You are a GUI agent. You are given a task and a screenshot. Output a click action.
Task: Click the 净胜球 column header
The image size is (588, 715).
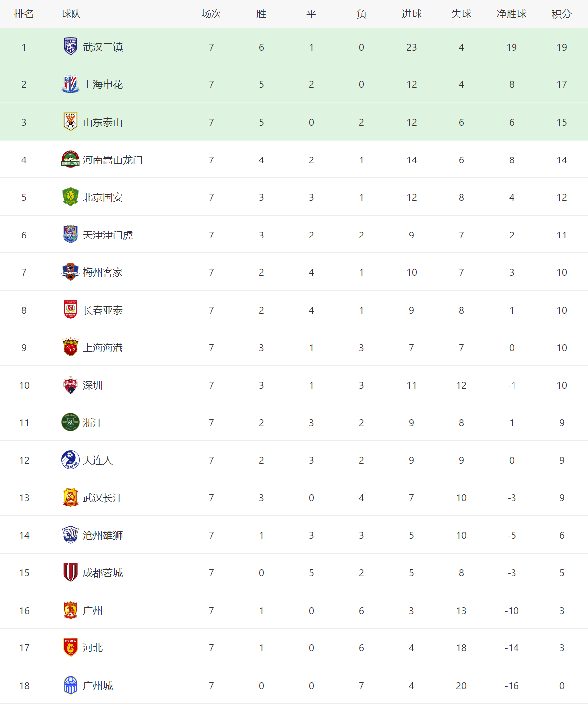point(512,14)
